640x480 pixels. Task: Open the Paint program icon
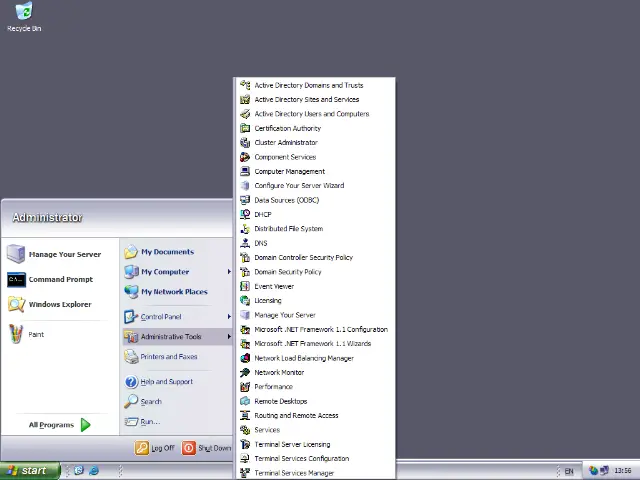pyautogui.click(x=16, y=335)
